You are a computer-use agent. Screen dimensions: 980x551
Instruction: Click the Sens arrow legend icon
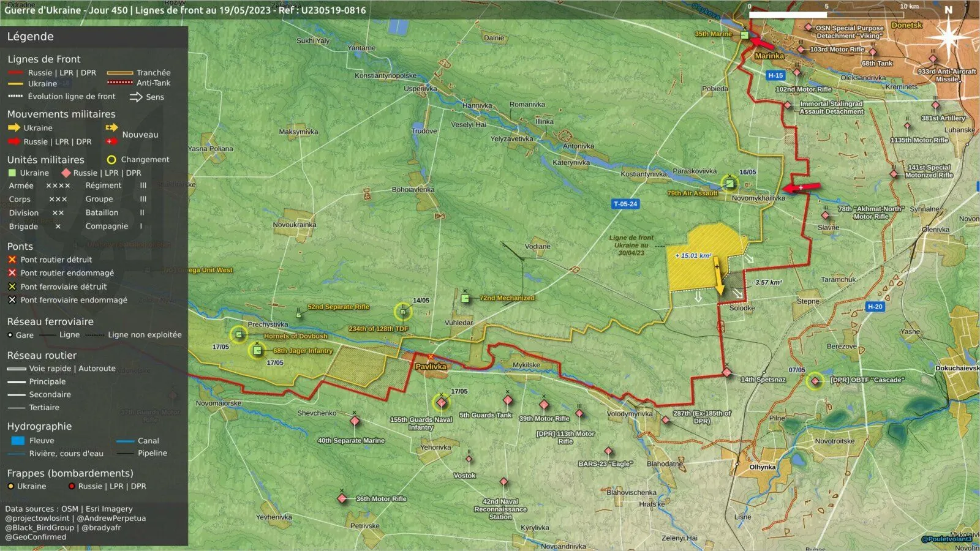[x=136, y=97]
